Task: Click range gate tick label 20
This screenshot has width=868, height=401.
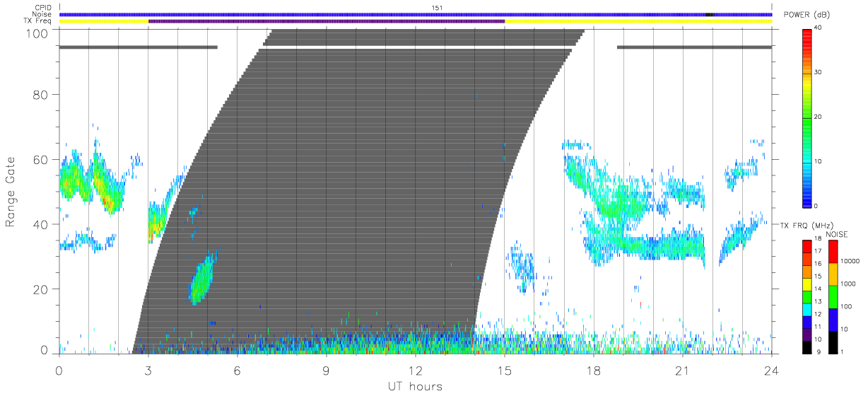Action: (x=41, y=289)
